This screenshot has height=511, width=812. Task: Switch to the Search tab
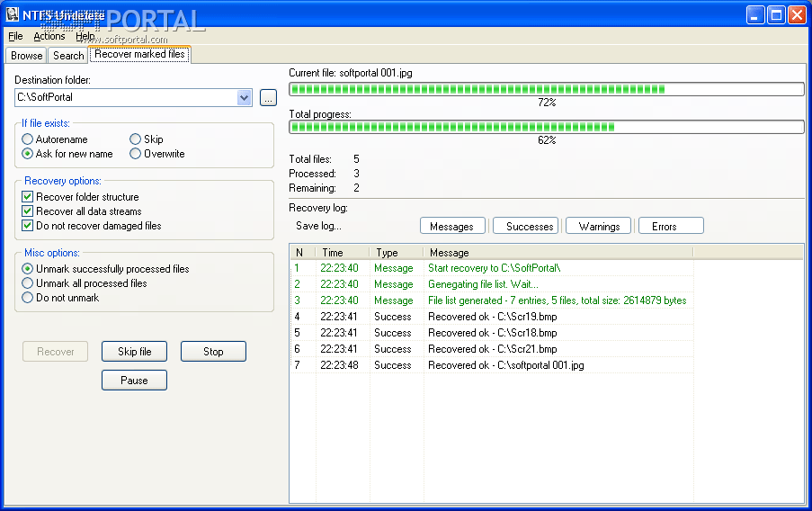(68, 56)
